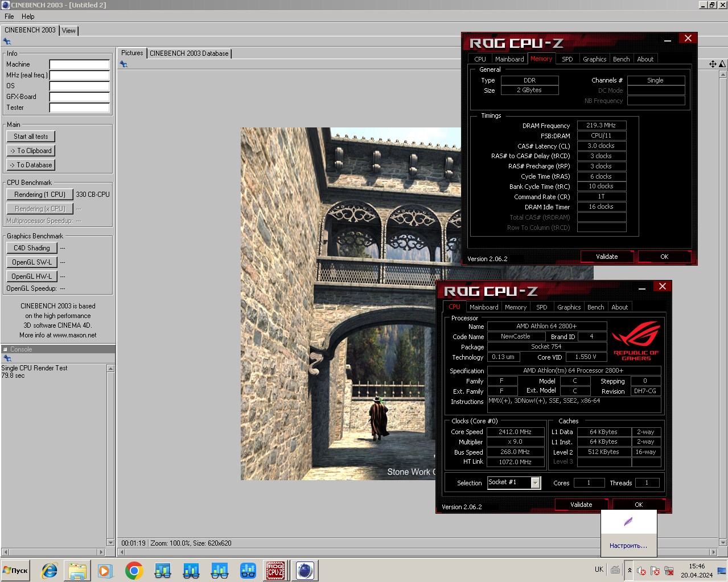Image resolution: width=728 pixels, height=582 pixels.
Task: Select the Pictures tab
Action: pos(132,53)
